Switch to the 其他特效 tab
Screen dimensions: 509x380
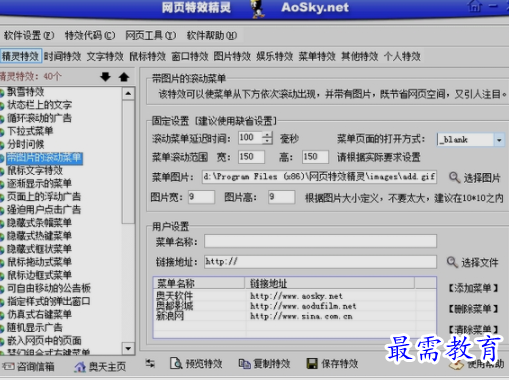tap(360, 56)
